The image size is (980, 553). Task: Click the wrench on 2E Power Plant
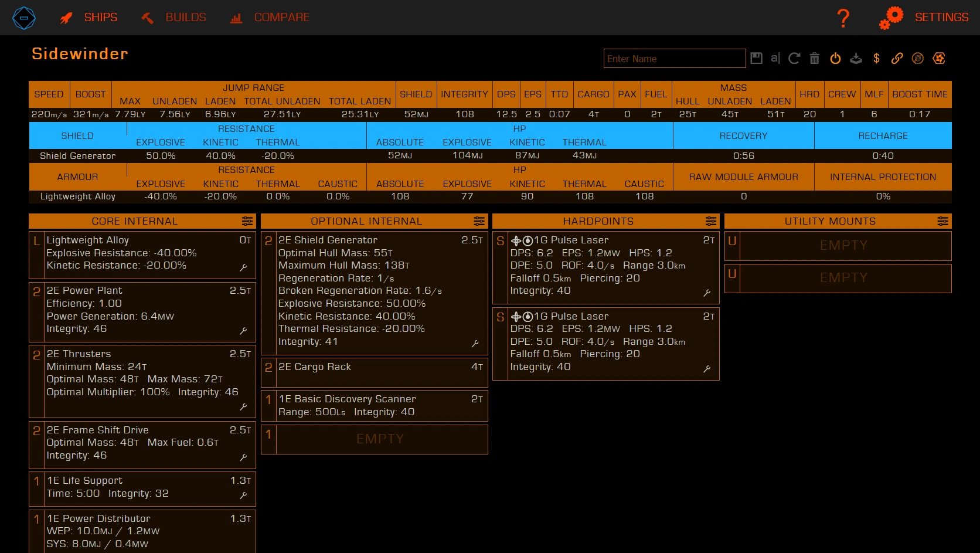click(243, 331)
